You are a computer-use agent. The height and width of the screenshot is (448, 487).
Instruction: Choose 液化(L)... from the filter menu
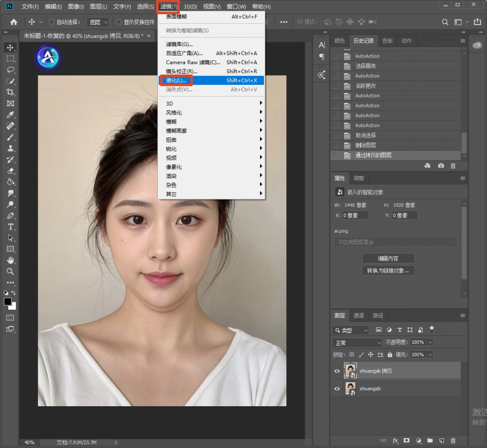211,80
